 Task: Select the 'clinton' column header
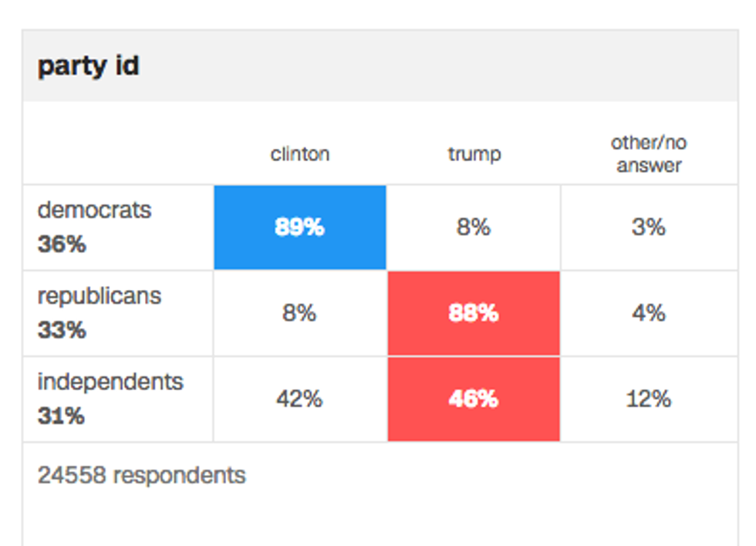300,153
